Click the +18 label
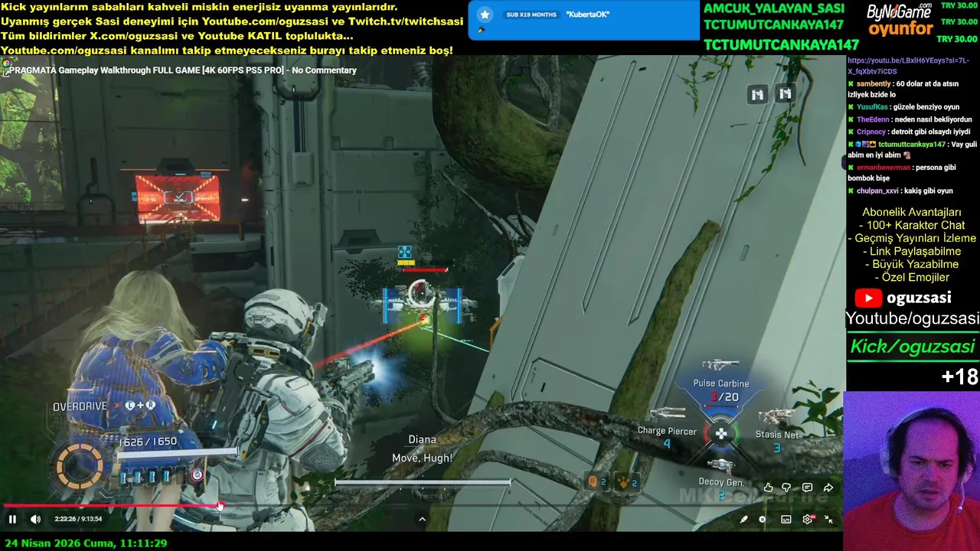 [960, 377]
